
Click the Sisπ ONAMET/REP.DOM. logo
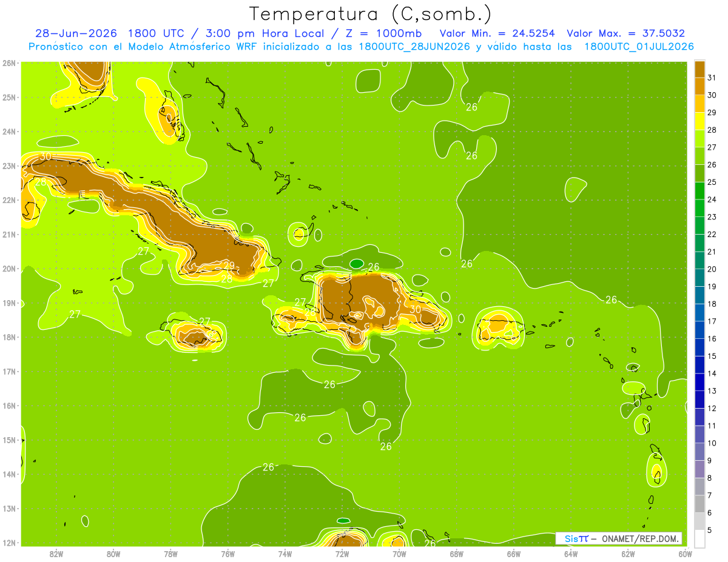click(x=619, y=538)
